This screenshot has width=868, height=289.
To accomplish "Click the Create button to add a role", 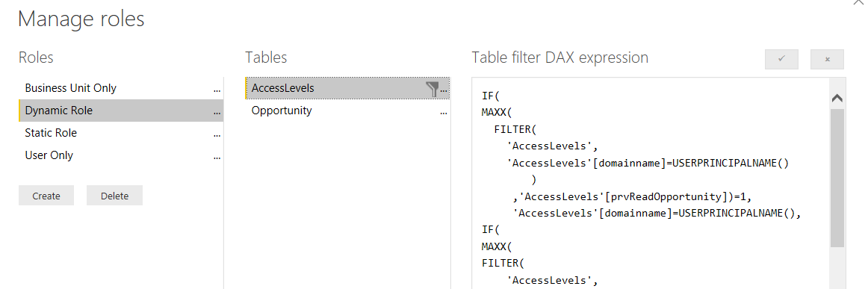I will pyautogui.click(x=46, y=196).
